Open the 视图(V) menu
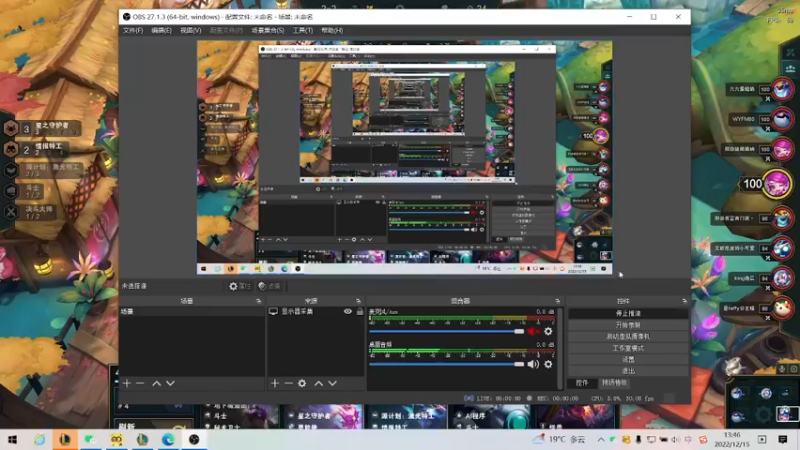The width and height of the screenshot is (800, 450). (190, 31)
